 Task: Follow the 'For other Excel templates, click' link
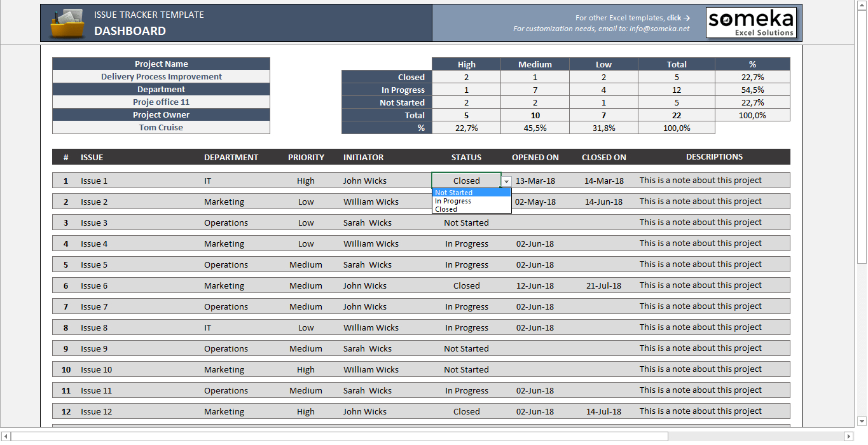(x=633, y=18)
